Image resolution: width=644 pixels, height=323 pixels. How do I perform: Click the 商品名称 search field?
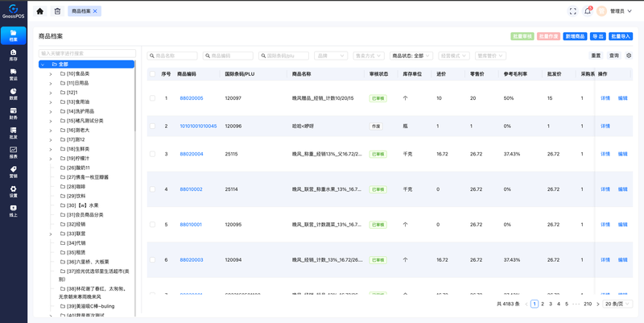point(172,56)
